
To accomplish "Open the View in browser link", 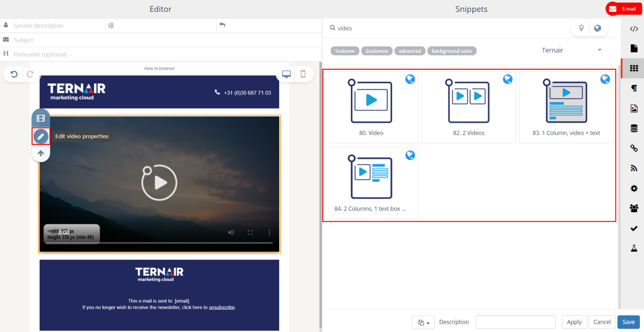I will pos(159,68).
